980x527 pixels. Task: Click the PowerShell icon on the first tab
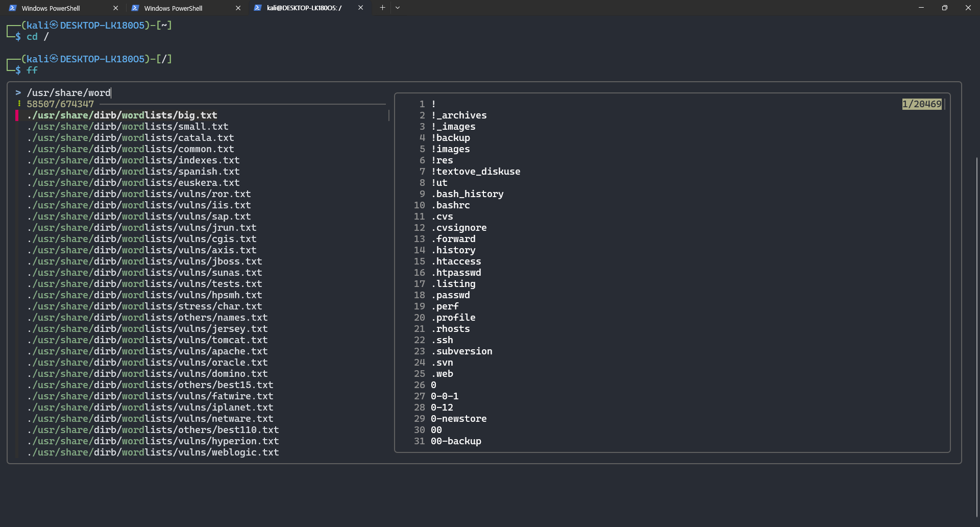point(13,8)
